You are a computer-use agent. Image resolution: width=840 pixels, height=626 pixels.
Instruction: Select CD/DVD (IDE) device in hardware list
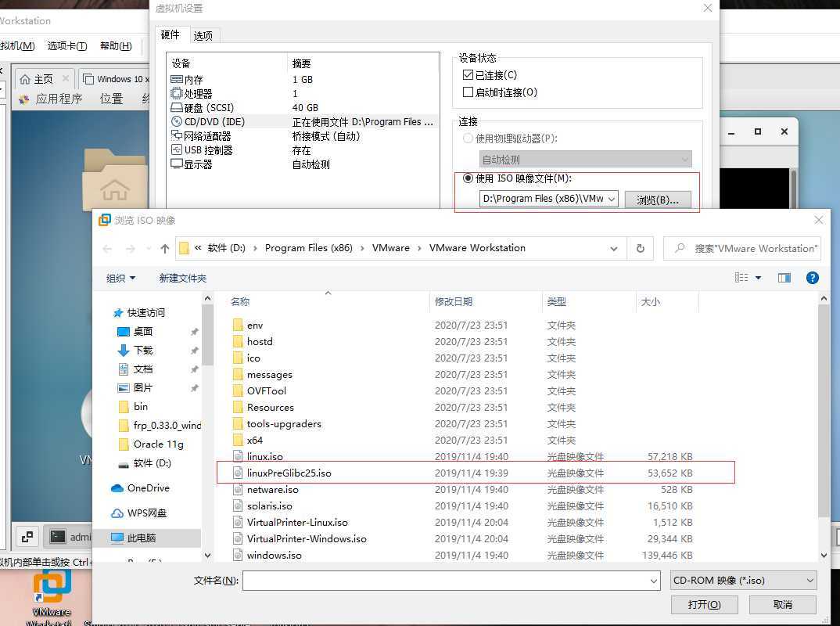(x=303, y=121)
